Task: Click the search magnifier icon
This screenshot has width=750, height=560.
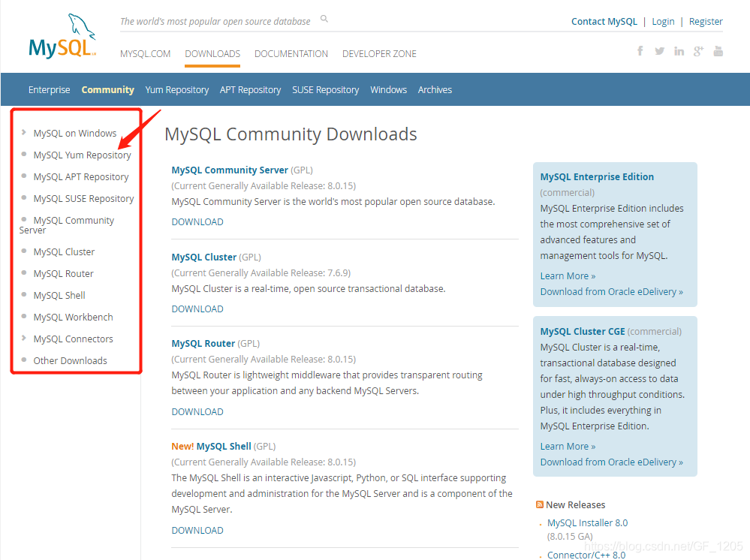Action: 324,19
